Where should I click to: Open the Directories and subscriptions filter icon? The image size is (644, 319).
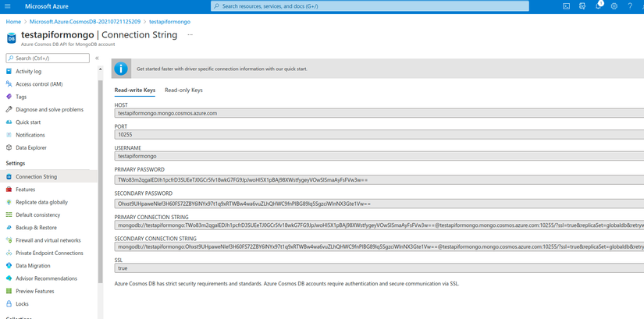tap(582, 6)
